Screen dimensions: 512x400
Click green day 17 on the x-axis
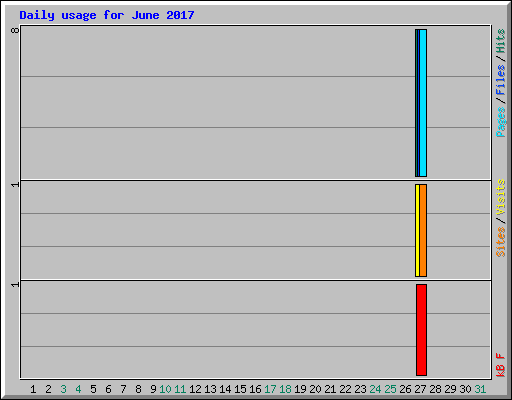pos(270,389)
